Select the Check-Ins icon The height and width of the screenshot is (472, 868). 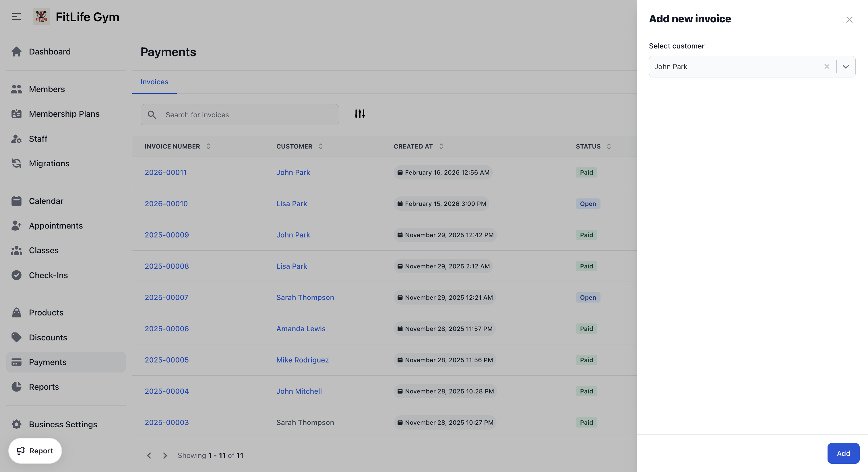[17, 275]
